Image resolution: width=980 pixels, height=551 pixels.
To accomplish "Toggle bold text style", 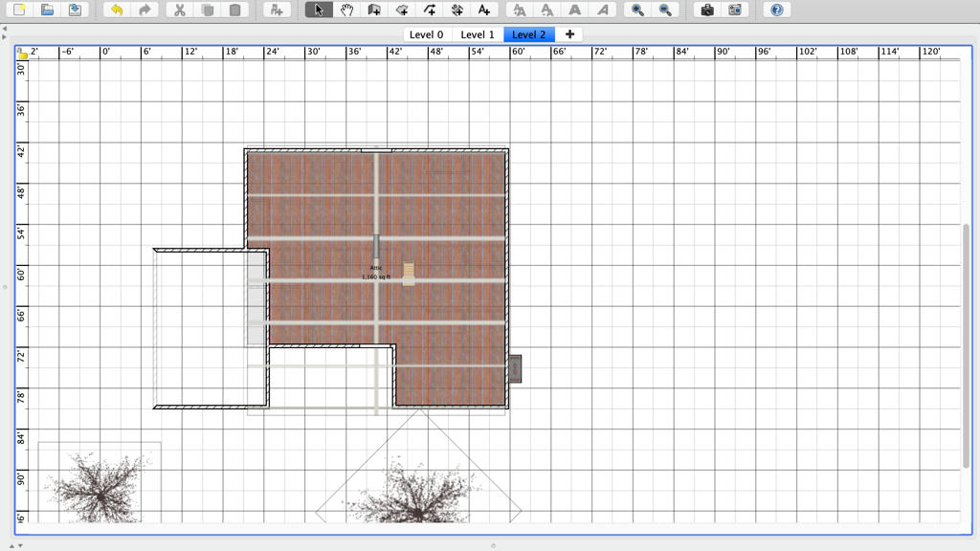I will pyautogui.click(x=574, y=10).
